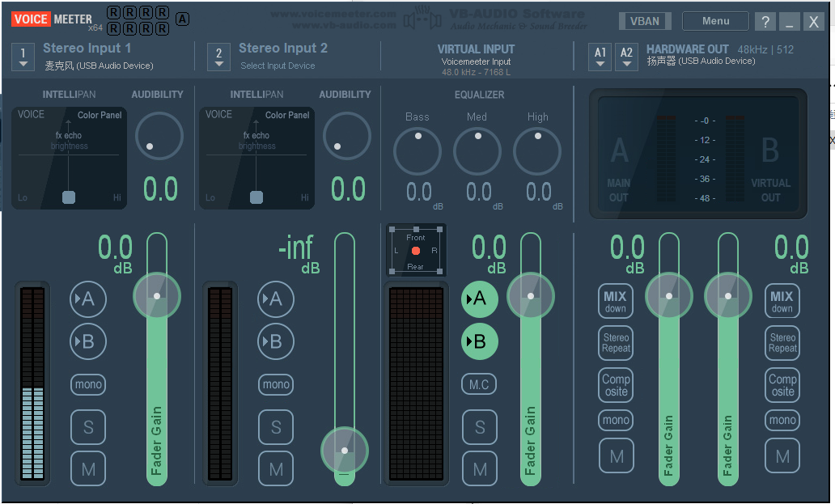This screenshot has height=504, width=835.
Task: Open the Stereo Input 2 device selector arrow
Action: click(219, 57)
